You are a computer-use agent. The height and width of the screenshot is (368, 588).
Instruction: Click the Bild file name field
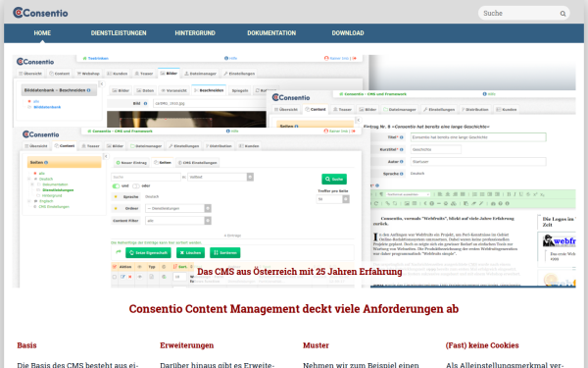click(209, 103)
